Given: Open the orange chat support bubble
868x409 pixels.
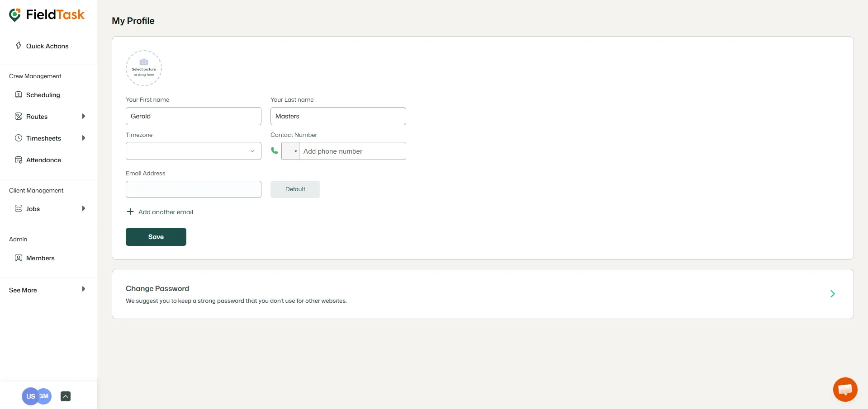Looking at the screenshot, I should pos(845,389).
